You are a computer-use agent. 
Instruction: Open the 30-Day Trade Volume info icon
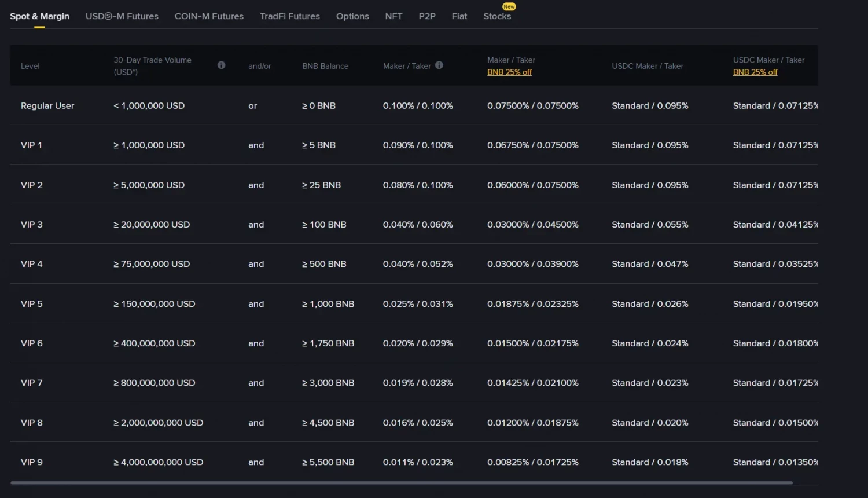pyautogui.click(x=221, y=65)
